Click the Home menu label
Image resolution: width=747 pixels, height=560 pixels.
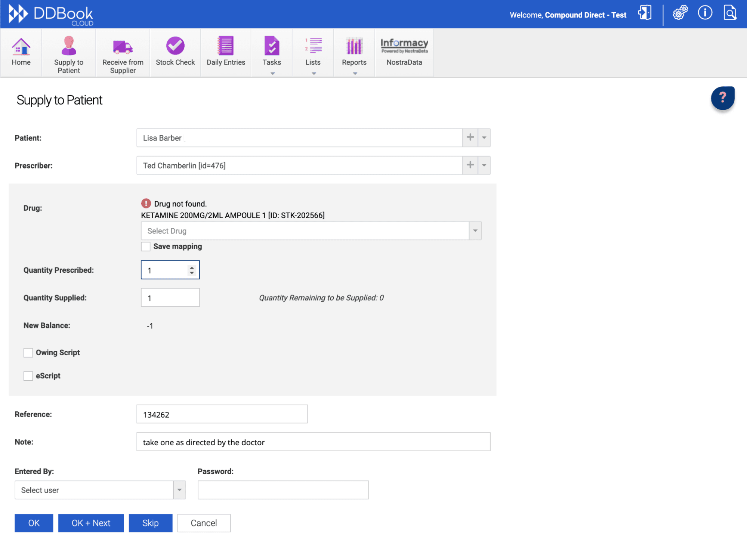[x=21, y=62]
